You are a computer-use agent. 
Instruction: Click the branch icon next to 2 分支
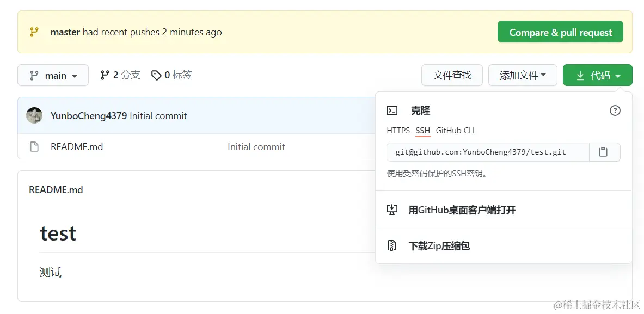105,75
